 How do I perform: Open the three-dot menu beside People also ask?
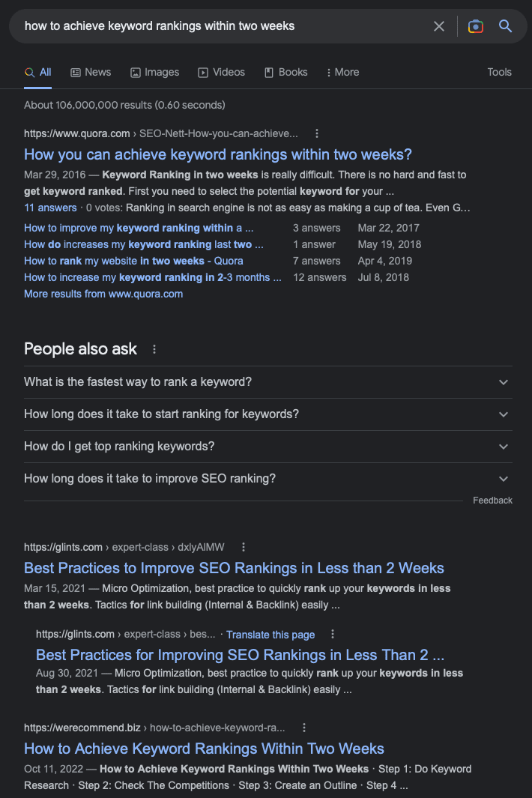[154, 349]
